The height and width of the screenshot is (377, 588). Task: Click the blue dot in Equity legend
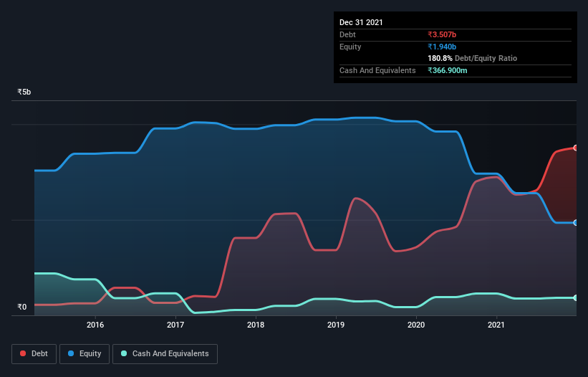pyautogui.click(x=71, y=353)
